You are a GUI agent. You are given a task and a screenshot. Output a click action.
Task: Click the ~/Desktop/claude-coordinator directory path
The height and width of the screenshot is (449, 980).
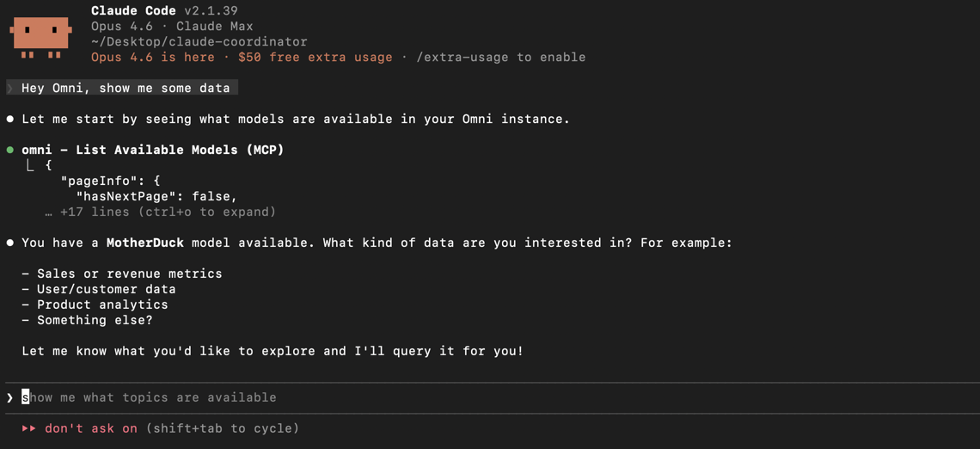pyautogui.click(x=199, y=41)
